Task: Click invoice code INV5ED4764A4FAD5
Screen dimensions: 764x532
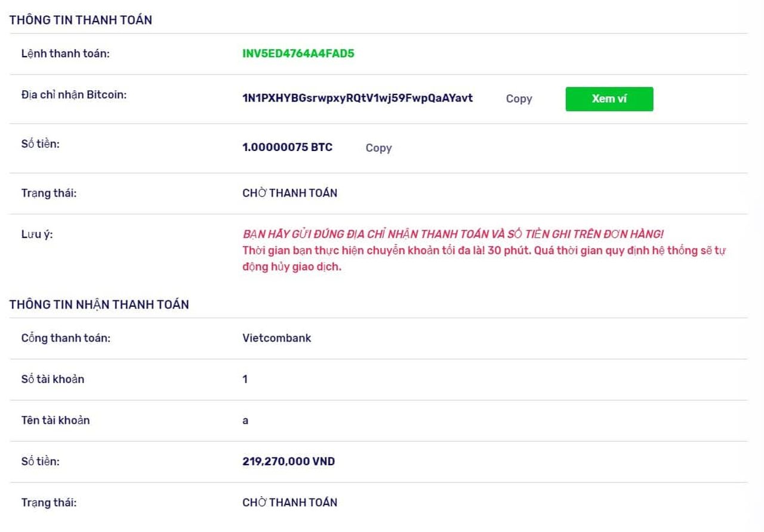Action: (298, 54)
